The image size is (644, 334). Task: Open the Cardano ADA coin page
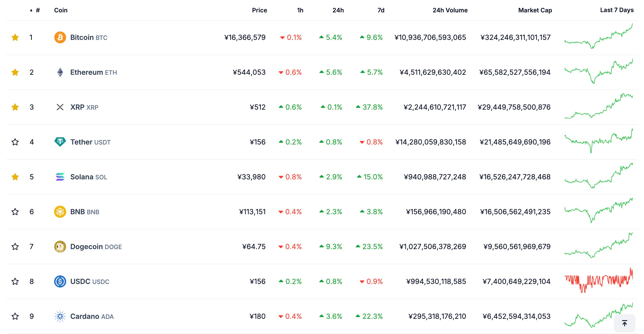92,316
